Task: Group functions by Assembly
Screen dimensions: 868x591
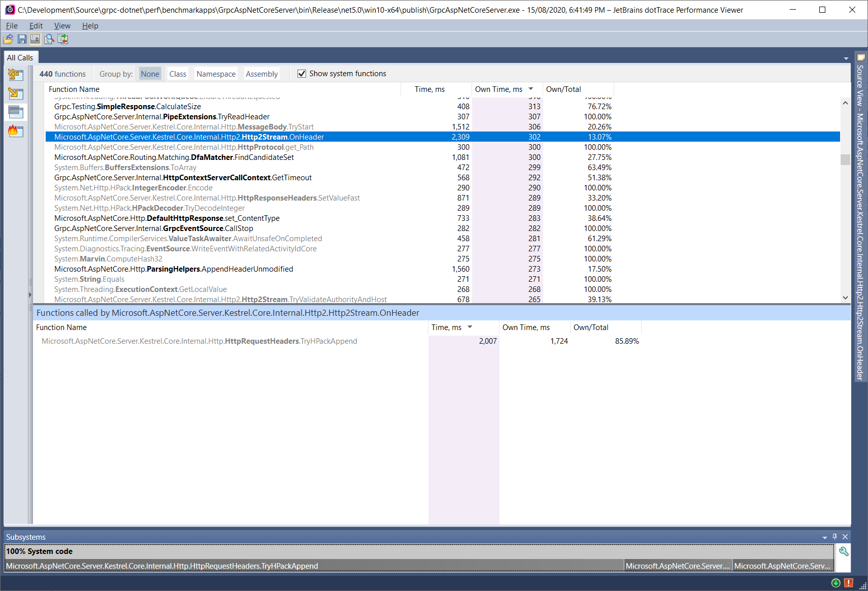Action: pyautogui.click(x=262, y=74)
